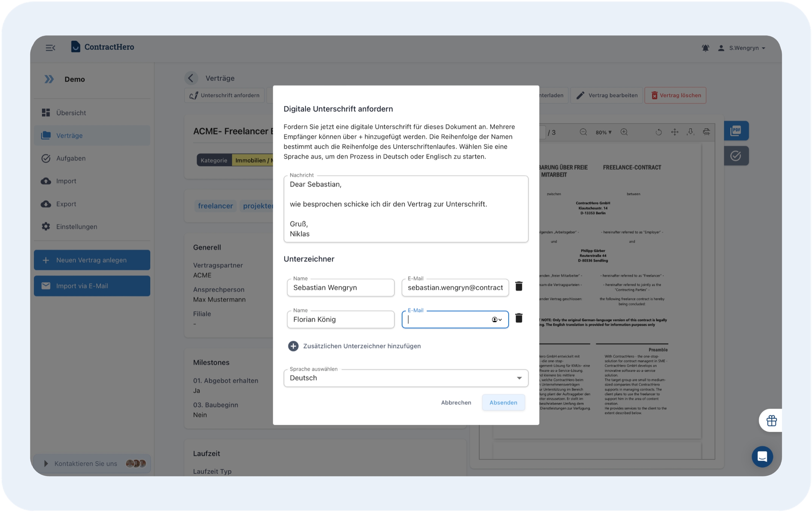Remove the Florian König signer entry
Viewport: 812px width, 512px height.
click(519, 318)
